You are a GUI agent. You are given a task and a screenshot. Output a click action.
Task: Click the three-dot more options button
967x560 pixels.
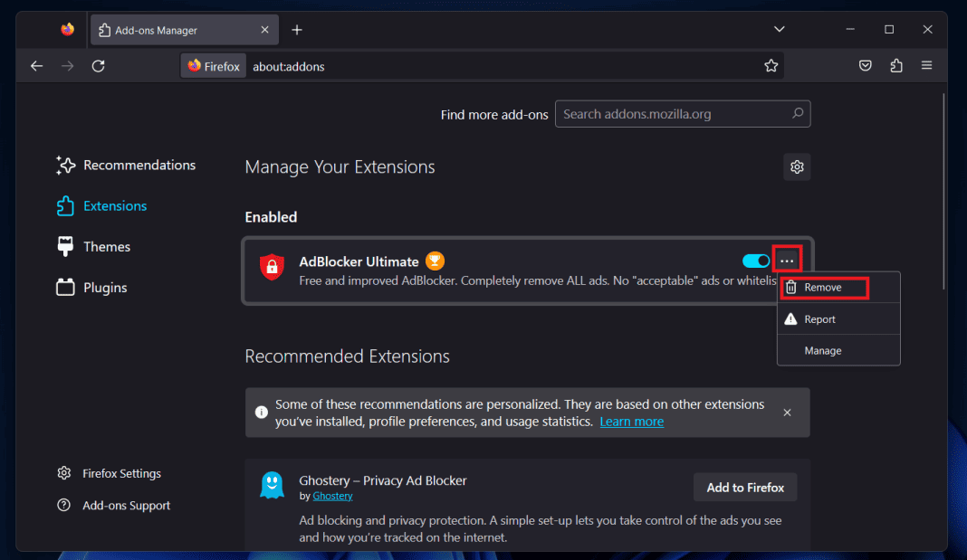click(x=788, y=261)
